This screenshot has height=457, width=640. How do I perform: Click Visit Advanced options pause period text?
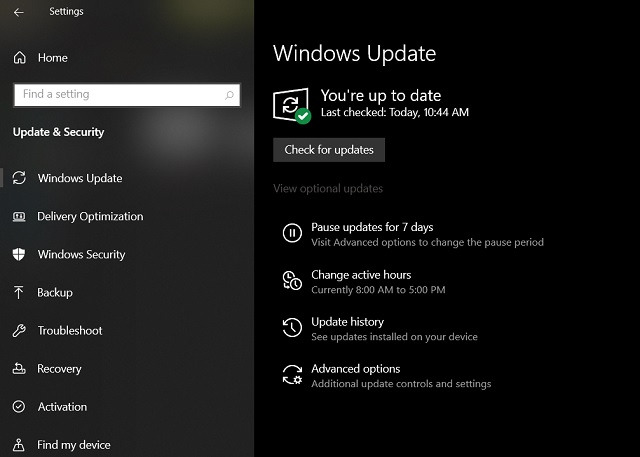coord(427,242)
